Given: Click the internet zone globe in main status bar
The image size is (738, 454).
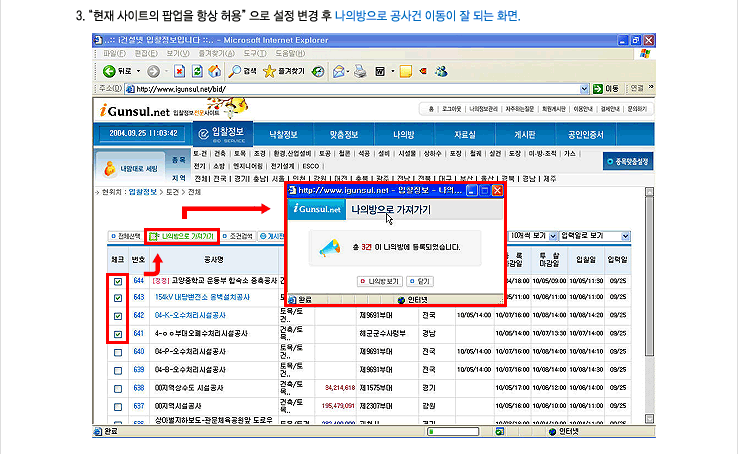Looking at the screenshot, I should click(x=552, y=431).
